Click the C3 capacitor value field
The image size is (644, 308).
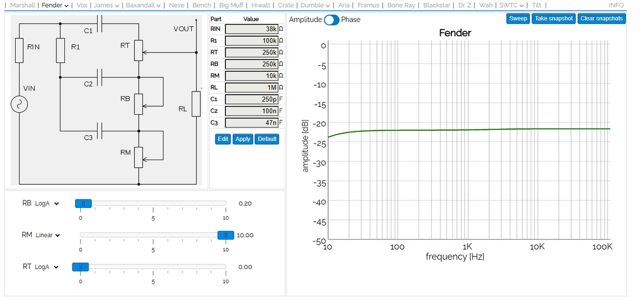pos(252,123)
